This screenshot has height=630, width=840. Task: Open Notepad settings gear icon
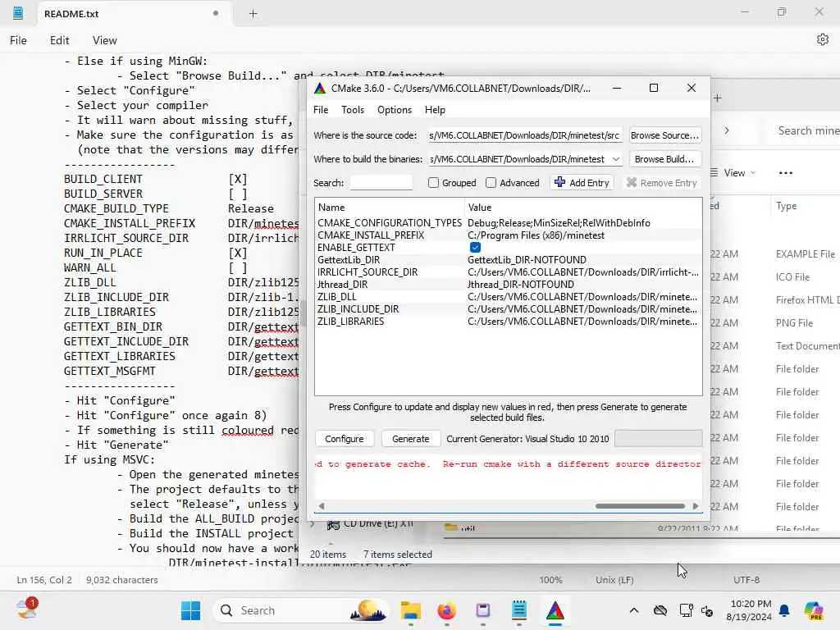(x=822, y=39)
